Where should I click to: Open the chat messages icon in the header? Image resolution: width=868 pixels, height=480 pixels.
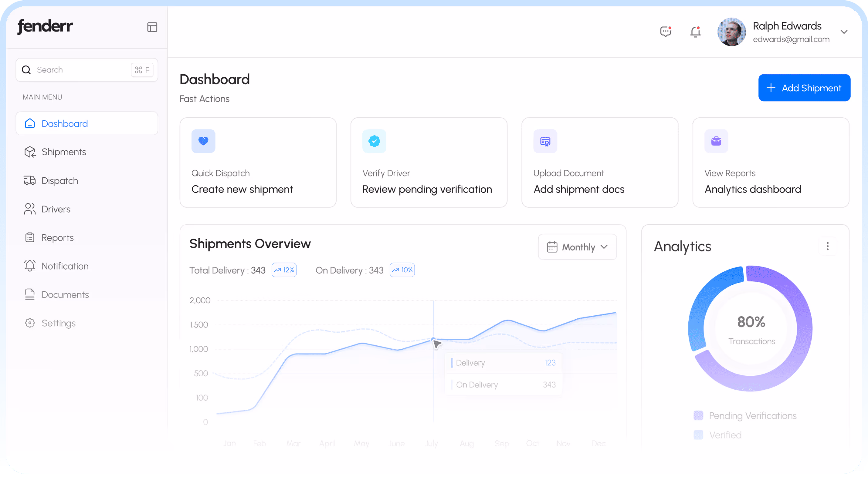click(666, 32)
